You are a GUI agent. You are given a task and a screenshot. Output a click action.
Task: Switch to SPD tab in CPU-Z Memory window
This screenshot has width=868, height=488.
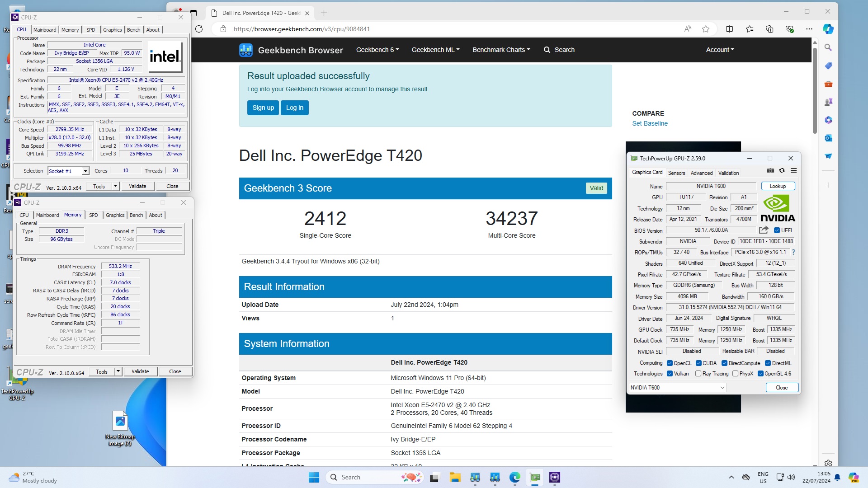point(94,215)
